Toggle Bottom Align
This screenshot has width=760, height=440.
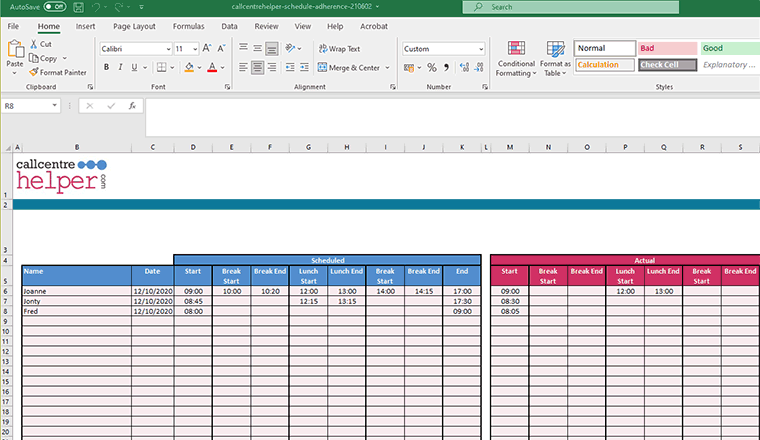click(x=272, y=48)
